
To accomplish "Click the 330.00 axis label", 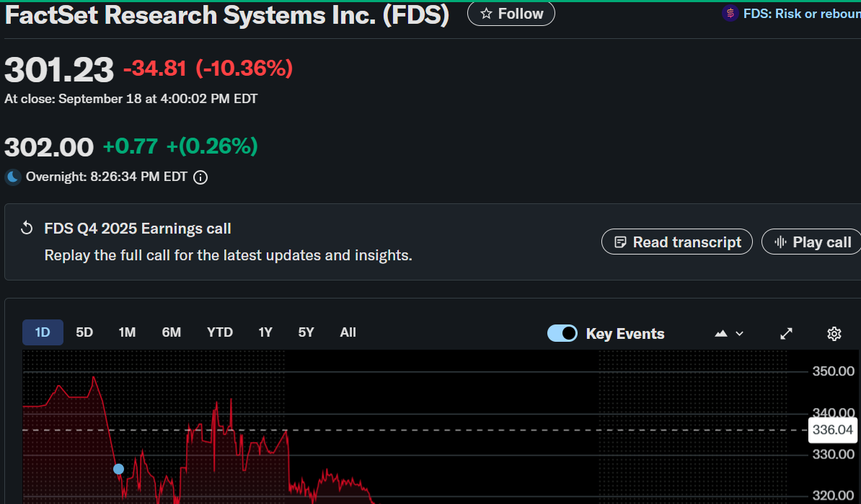I will 833,454.
